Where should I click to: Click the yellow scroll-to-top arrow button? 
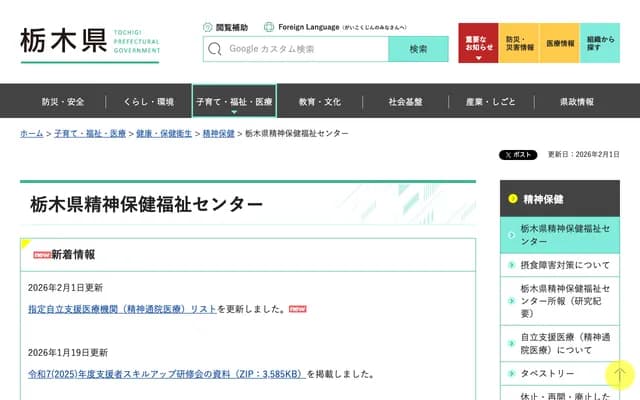point(620,374)
